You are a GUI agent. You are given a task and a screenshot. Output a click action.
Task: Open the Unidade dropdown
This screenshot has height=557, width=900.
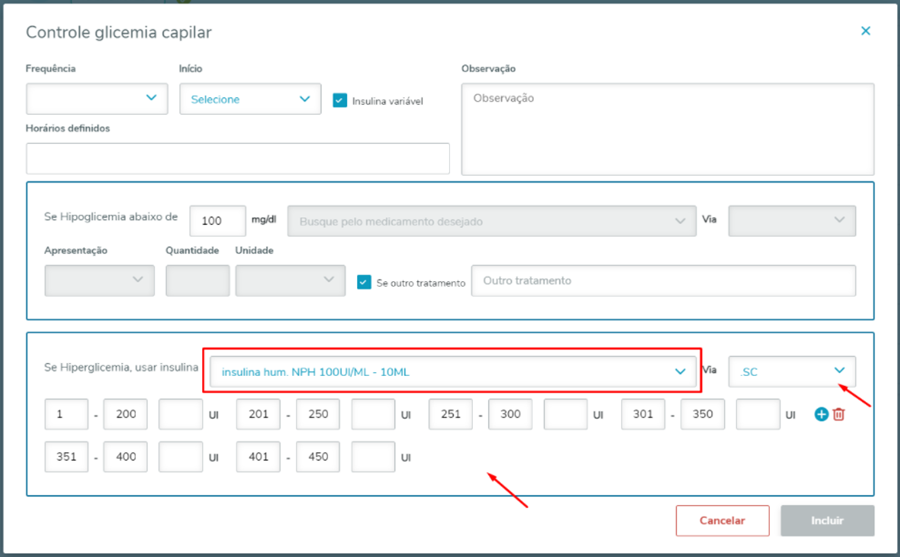tap(290, 280)
